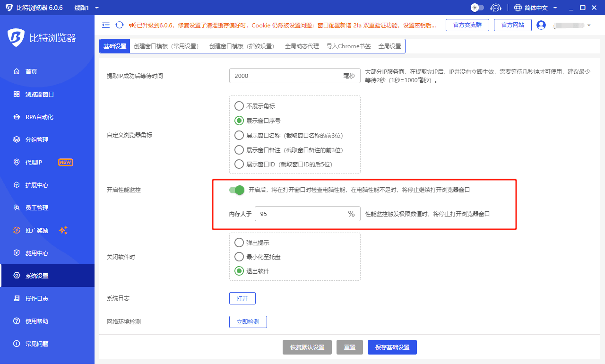The image size is (605, 364).
Task: Click the layers icon beside 分组管理
Action: pyautogui.click(x=17, y=139)
